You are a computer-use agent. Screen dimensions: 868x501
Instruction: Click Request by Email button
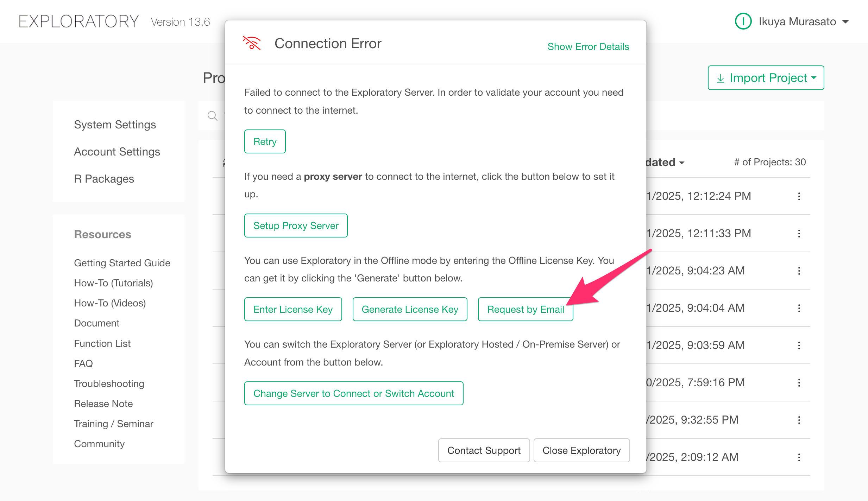525,309
